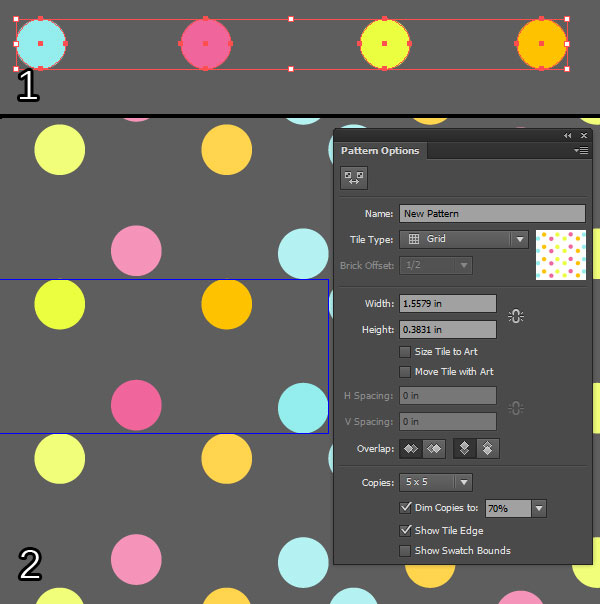Open the Tile Type Grid dropdown
600x604 pixels.
pyautogui.click(x=464, y=239)
